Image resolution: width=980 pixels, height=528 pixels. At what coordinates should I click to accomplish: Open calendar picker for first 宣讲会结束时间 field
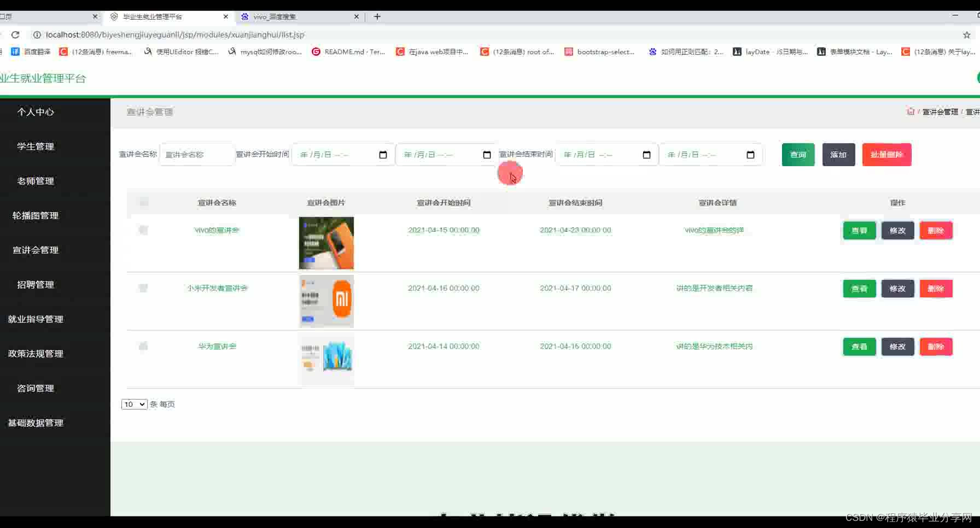pos(646,155)
